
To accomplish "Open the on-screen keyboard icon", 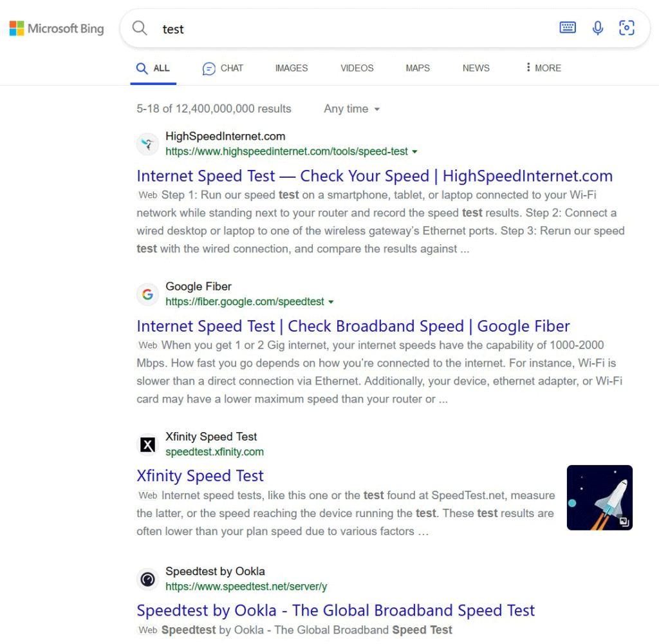I will 568,28.
